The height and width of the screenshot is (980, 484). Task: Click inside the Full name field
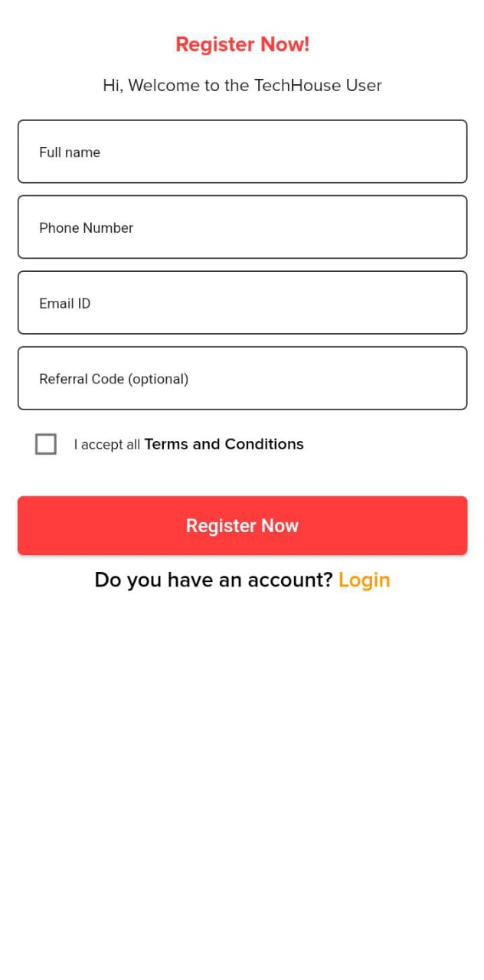pyautogui.click(x=242, y=151)
